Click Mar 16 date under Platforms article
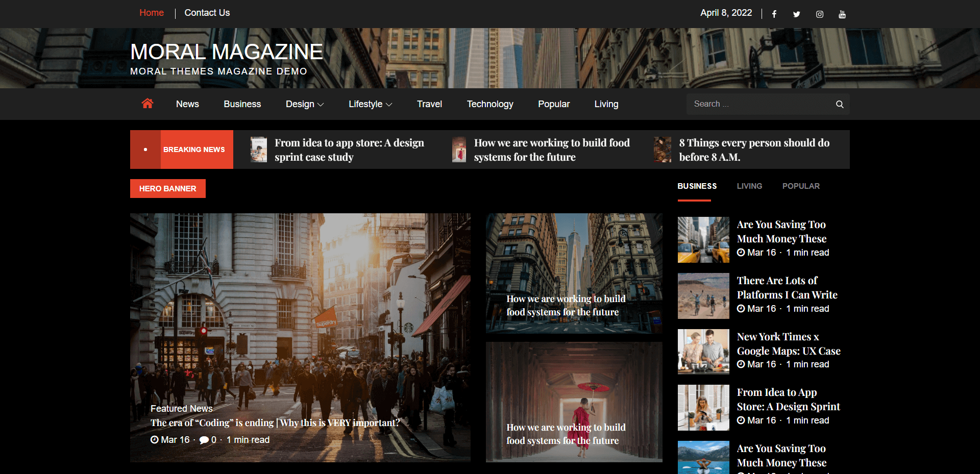 point(762,309)
